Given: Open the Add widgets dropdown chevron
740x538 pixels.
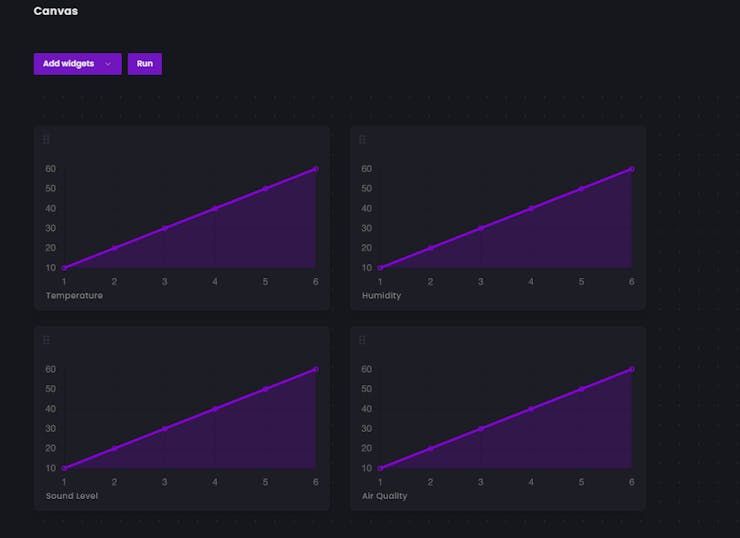Looking at the screenshot, I should [108, 64].
